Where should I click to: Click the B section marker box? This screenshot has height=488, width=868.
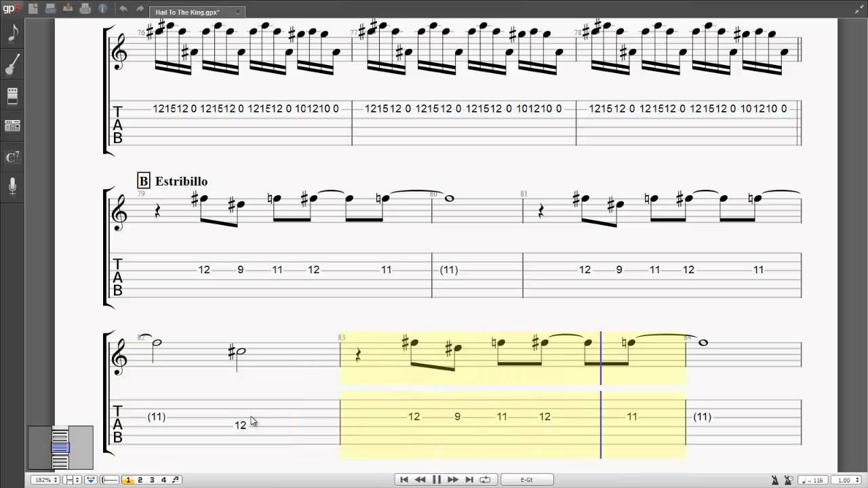pos(143,181)
